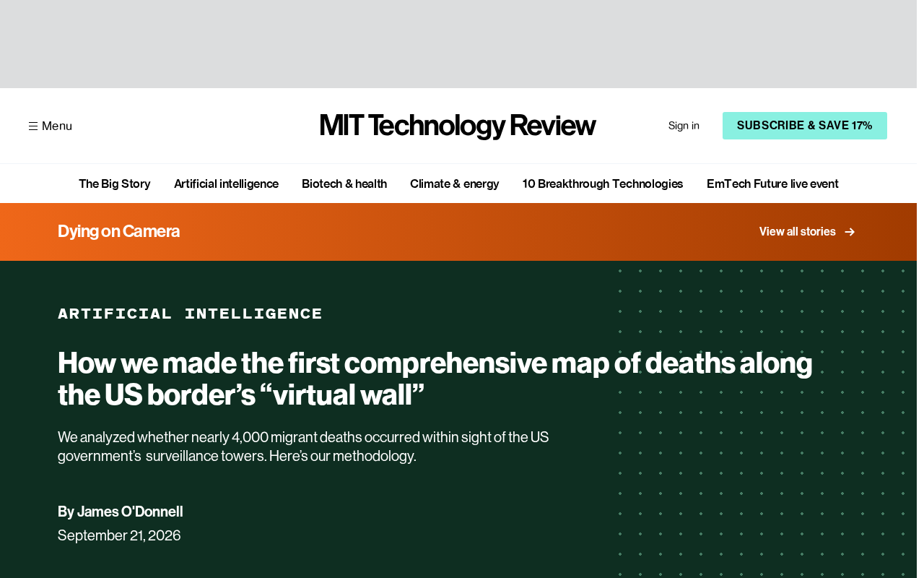Open 10 Breakthrough Technologies page
This screenshot has width=924, height=578.
(603, 184)
